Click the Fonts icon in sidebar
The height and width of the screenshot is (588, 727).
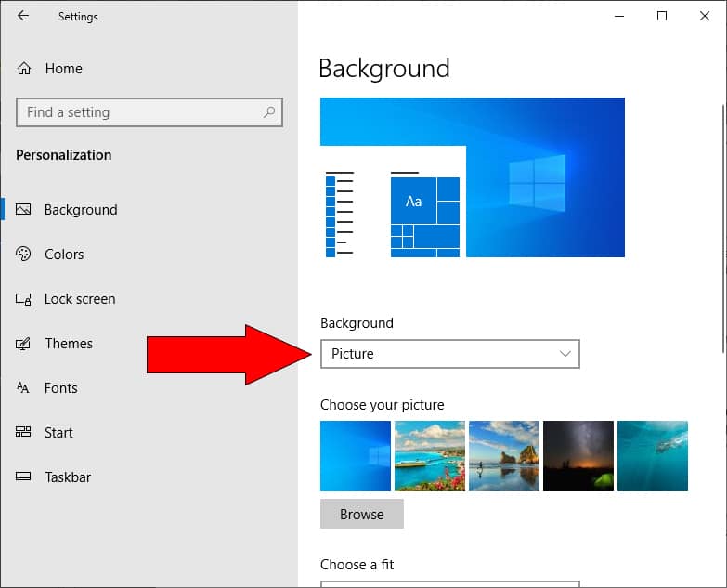pos(24,388)
